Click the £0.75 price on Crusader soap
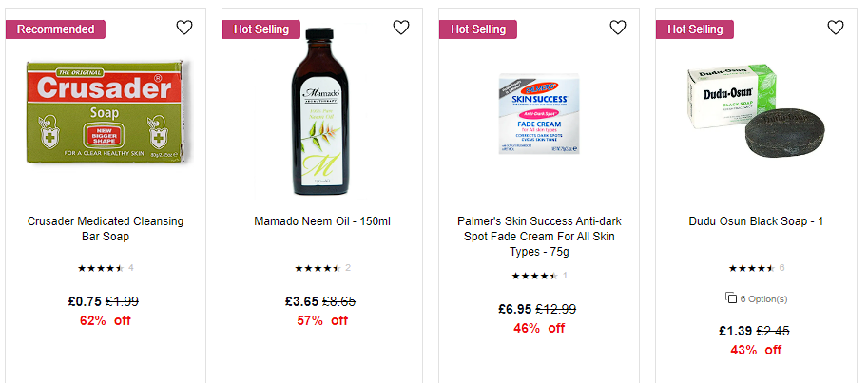868x383 pixels. tap(85, 301)
